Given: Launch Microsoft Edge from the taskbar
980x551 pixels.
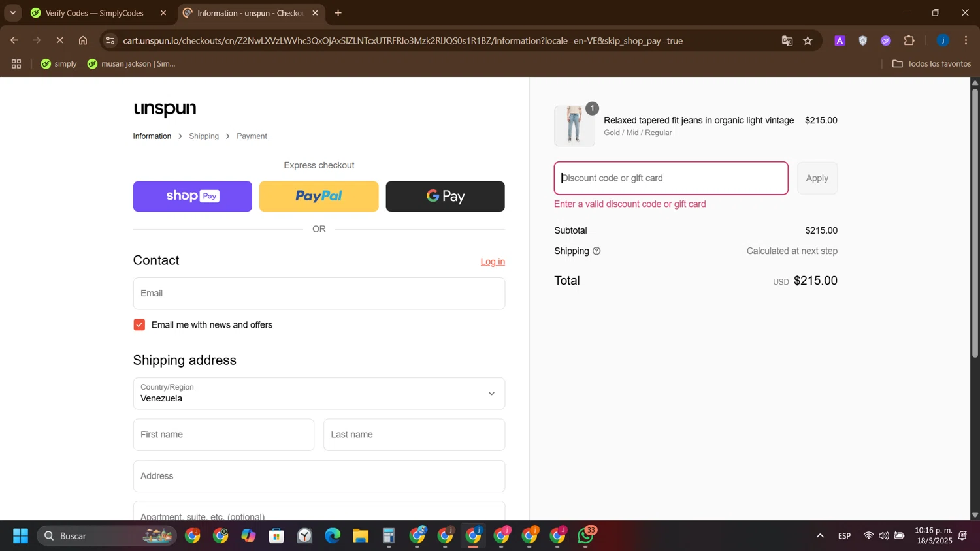Looking at the screenshot, I should (x=333, y=536).
